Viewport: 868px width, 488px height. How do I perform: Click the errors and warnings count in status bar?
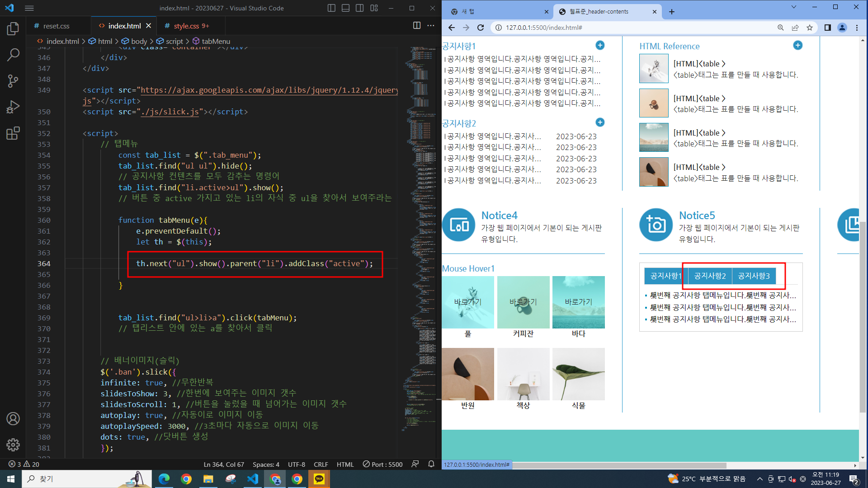coord(24,464)
